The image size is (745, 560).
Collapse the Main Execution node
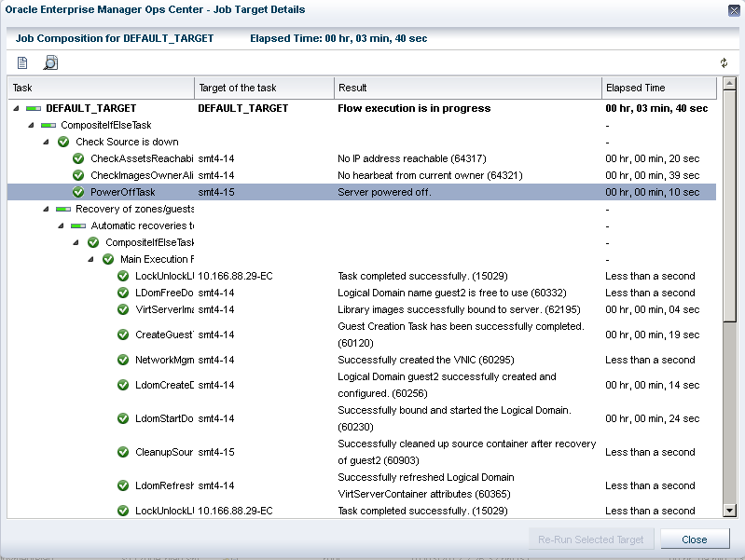pyautogui.click(x=90, y=259)
